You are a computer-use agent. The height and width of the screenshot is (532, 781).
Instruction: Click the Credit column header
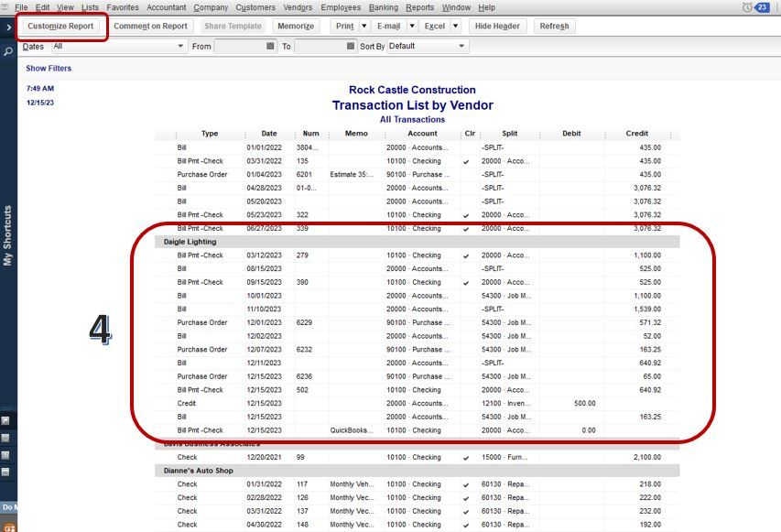tap(637, 134)
